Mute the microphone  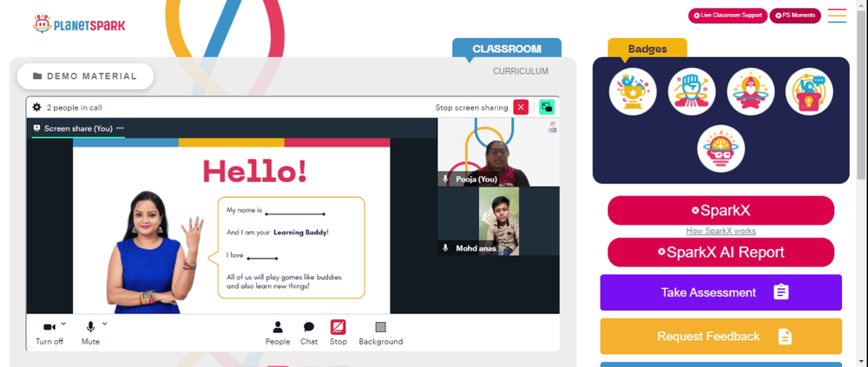91,333
